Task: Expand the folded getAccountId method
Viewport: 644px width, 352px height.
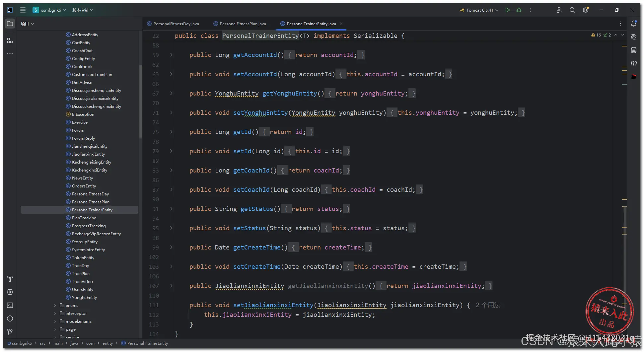Action: 171,55
